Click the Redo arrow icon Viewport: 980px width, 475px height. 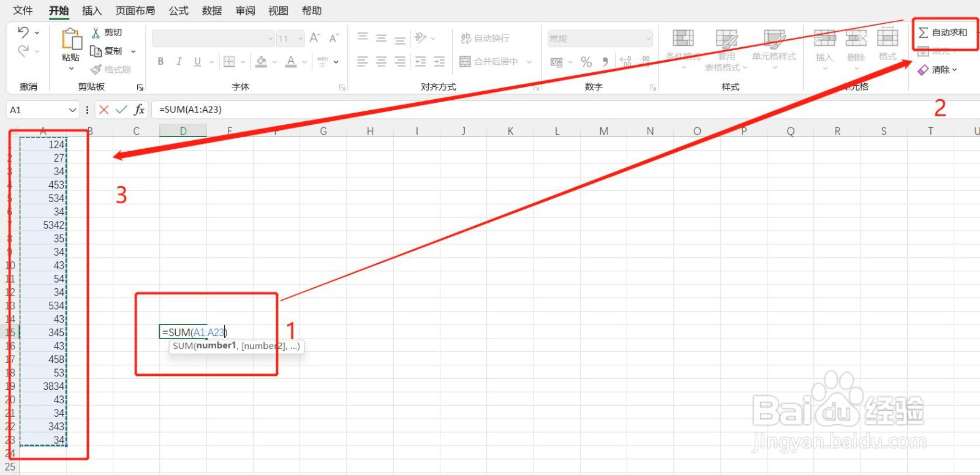click(23, 51)
